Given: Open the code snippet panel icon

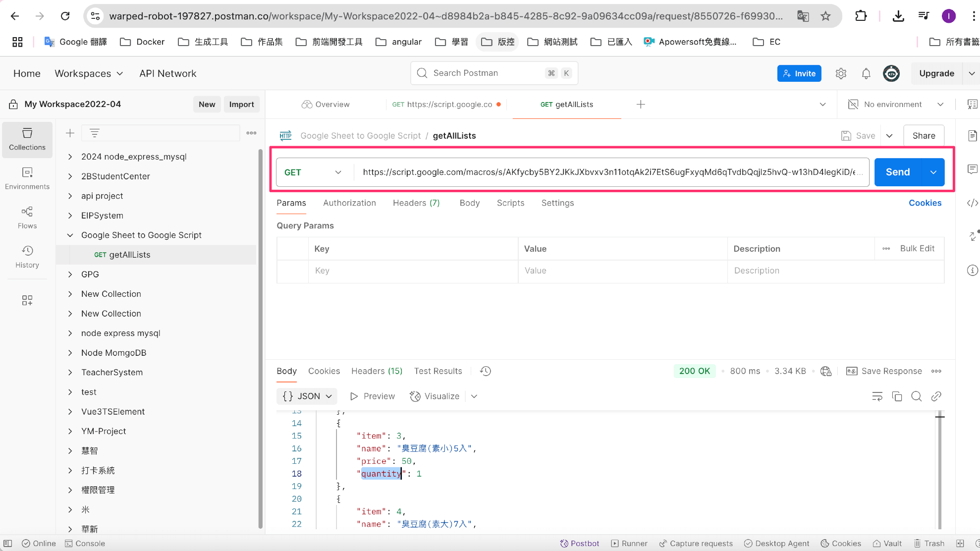Looking at the screenshot, I should point(972,203).
